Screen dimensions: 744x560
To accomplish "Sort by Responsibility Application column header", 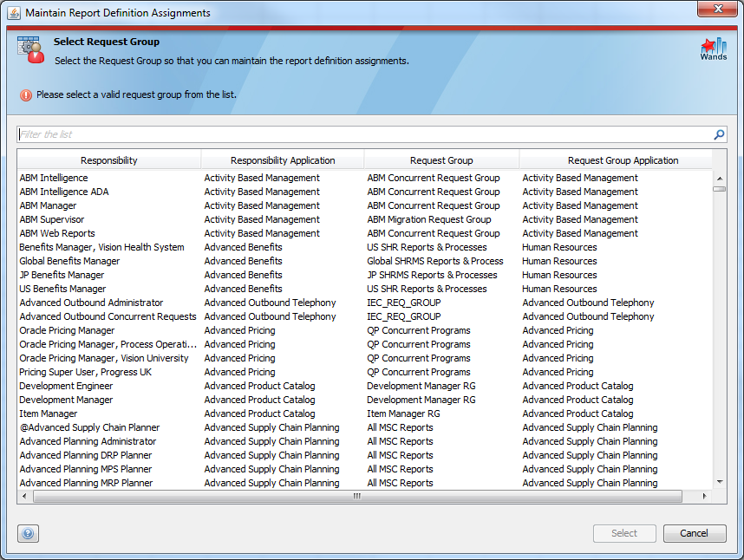I will (x=283, y=160).
